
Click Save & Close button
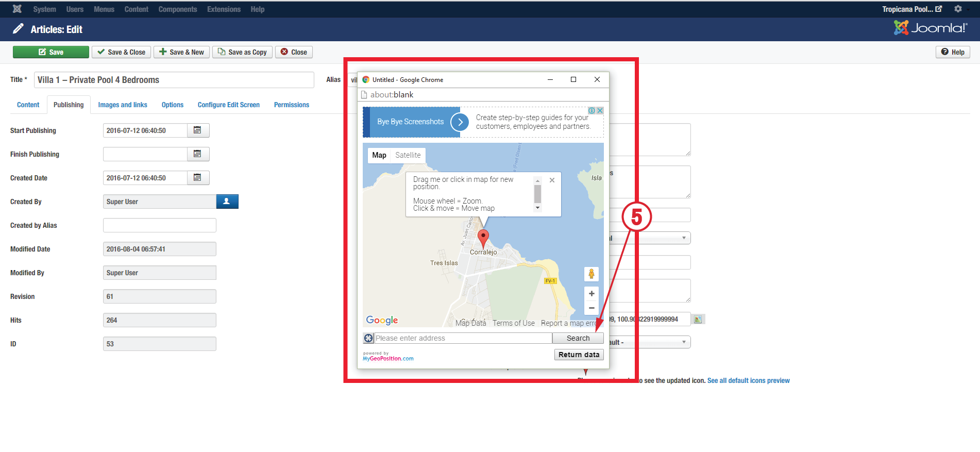[x=122, y=52]
